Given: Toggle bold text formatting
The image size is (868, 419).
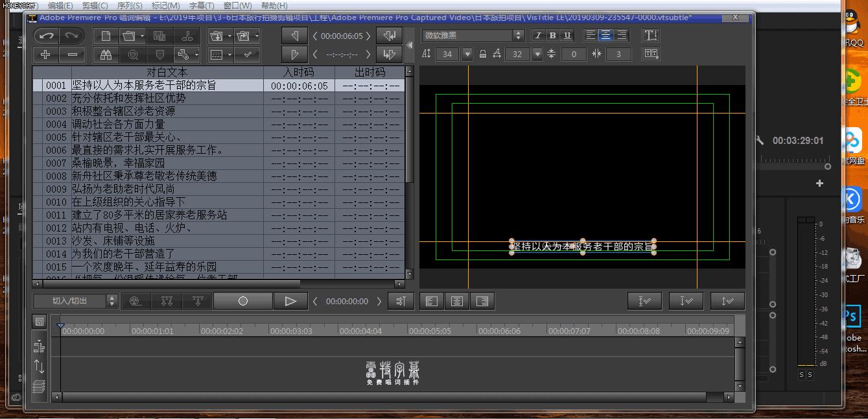Looking at the screenshot, I should click(552, 36).
